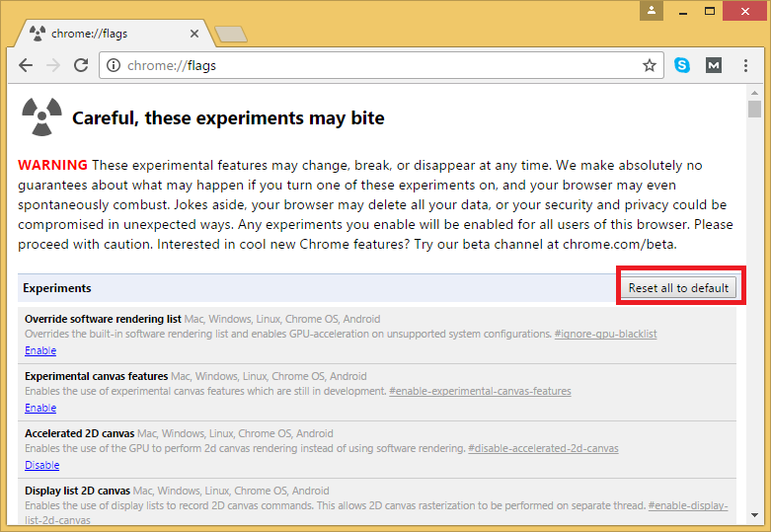Reload the chrome://flags page
The image size is (771, 532).
tap(81, 66)
